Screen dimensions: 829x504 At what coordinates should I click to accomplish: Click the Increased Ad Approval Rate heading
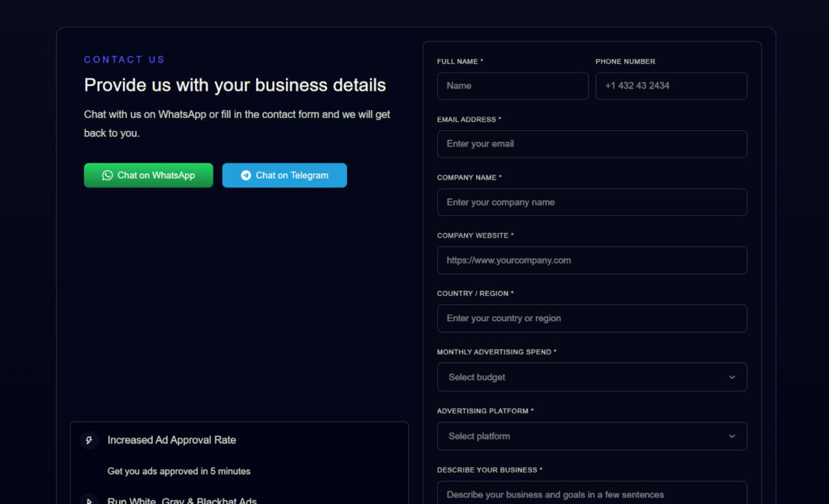coord(172,440)
